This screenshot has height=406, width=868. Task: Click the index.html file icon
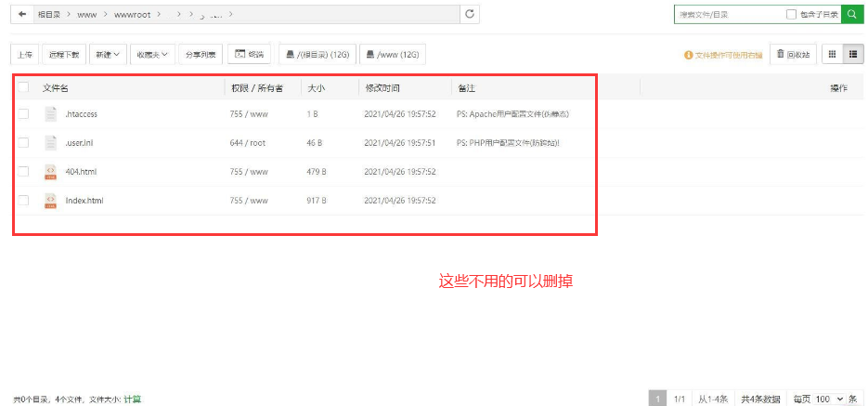click(x=50, y=201)
